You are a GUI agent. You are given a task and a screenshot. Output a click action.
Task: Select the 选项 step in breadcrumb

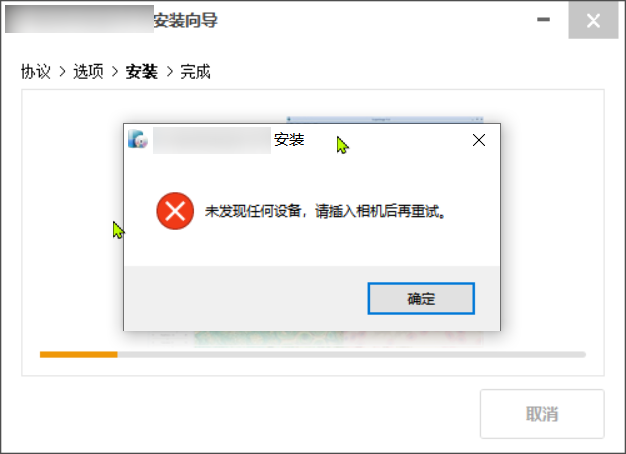coord(88,72)
